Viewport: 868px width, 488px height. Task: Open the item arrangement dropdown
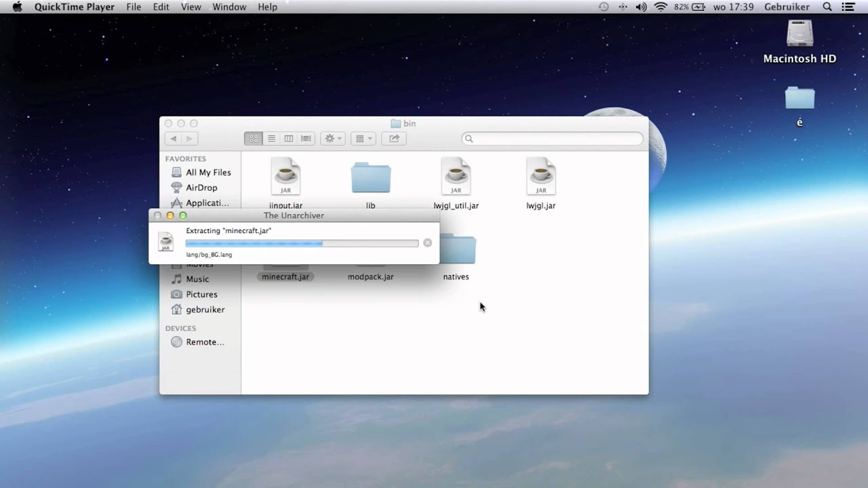click(364, 138)
